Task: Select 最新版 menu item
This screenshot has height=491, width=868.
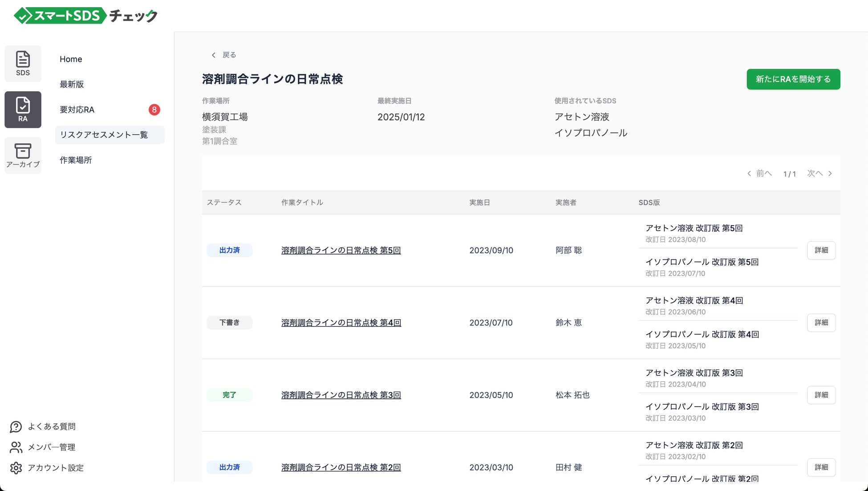Action: 72,85
